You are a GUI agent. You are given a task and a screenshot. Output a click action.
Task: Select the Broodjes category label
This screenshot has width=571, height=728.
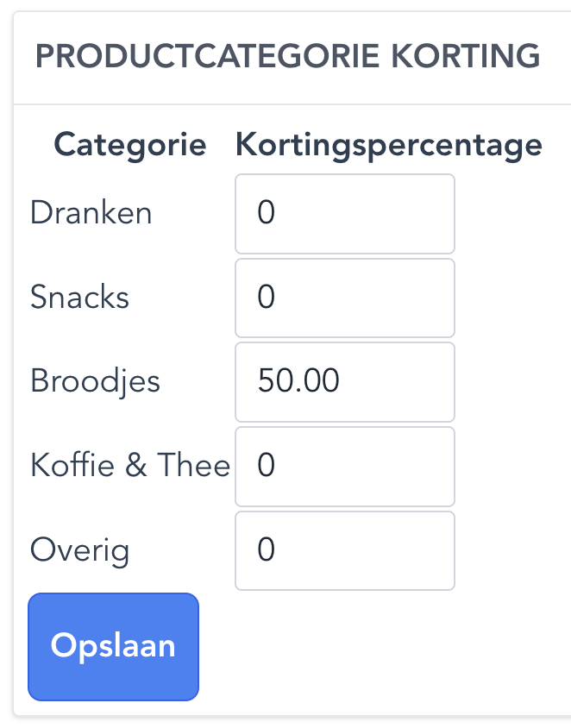pos(95,381)
